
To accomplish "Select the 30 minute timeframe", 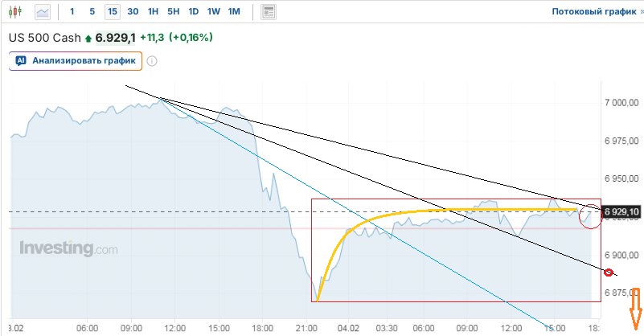I will tap(133, 12).
